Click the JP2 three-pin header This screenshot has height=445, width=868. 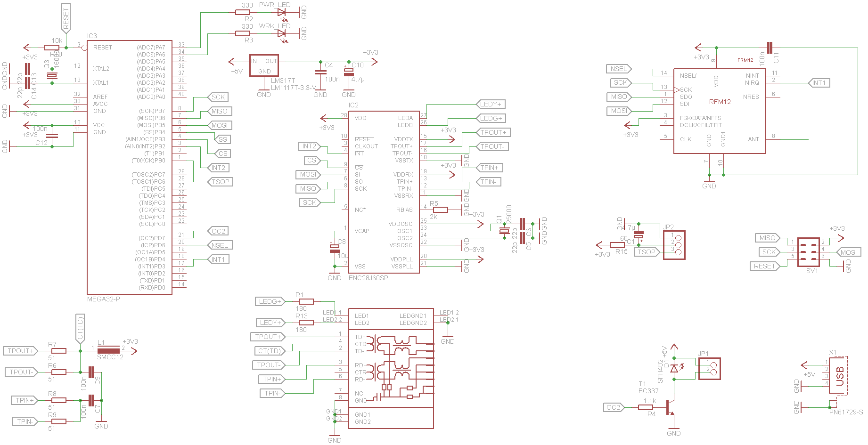[x=674, y=245]
